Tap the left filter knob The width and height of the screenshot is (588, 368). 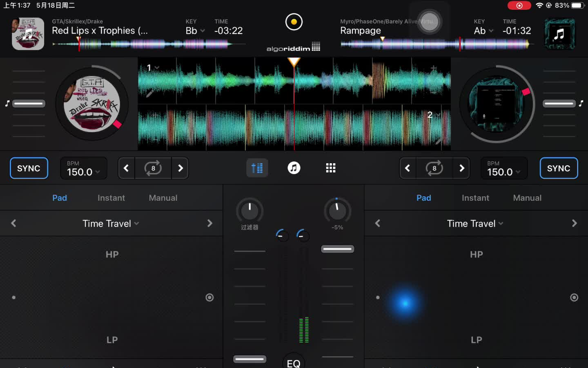coord(249,211)
